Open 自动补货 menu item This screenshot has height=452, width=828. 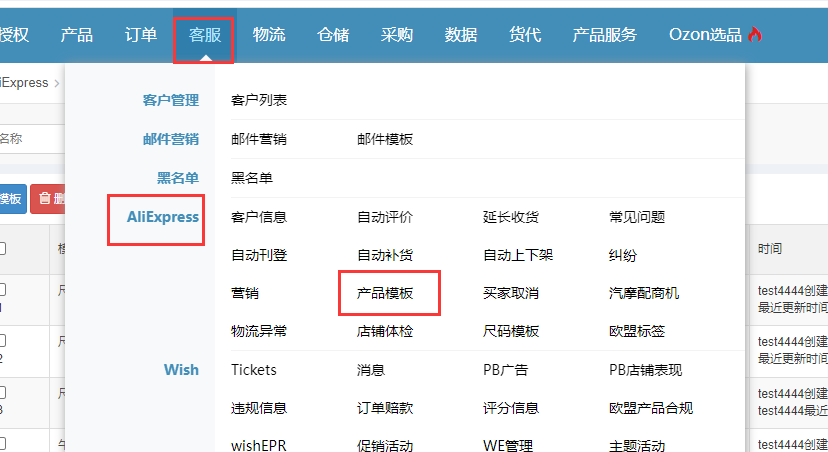point(385,255)
